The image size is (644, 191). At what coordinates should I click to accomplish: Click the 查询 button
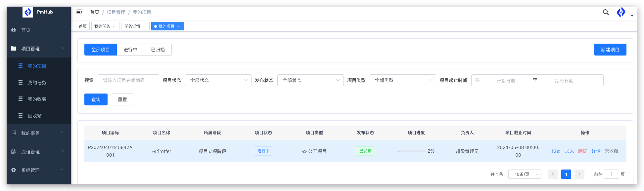coord(96,99)
